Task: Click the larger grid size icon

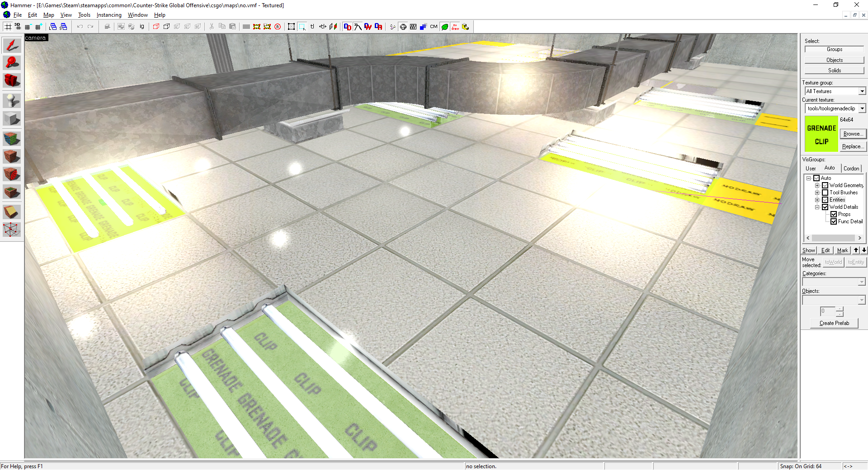Action: 38,27
